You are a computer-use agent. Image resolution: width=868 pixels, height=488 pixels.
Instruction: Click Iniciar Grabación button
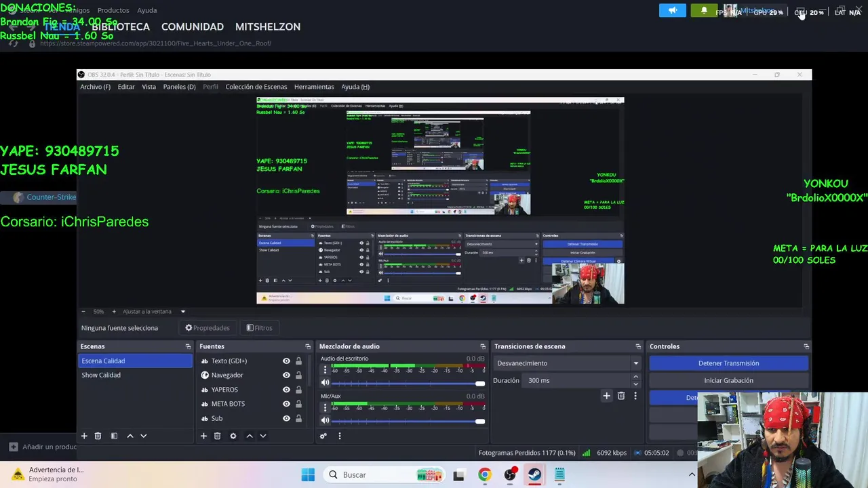[728, 380]
